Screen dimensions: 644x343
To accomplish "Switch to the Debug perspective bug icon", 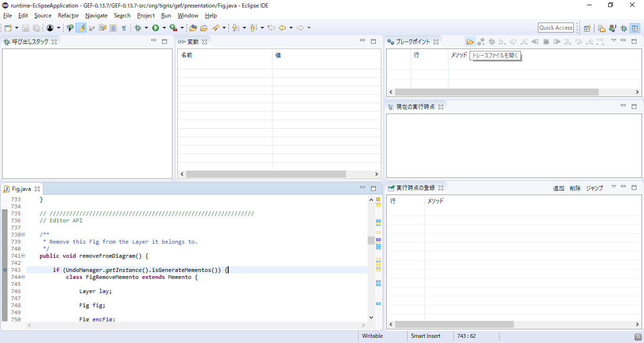I will click(x=624, y=28).
